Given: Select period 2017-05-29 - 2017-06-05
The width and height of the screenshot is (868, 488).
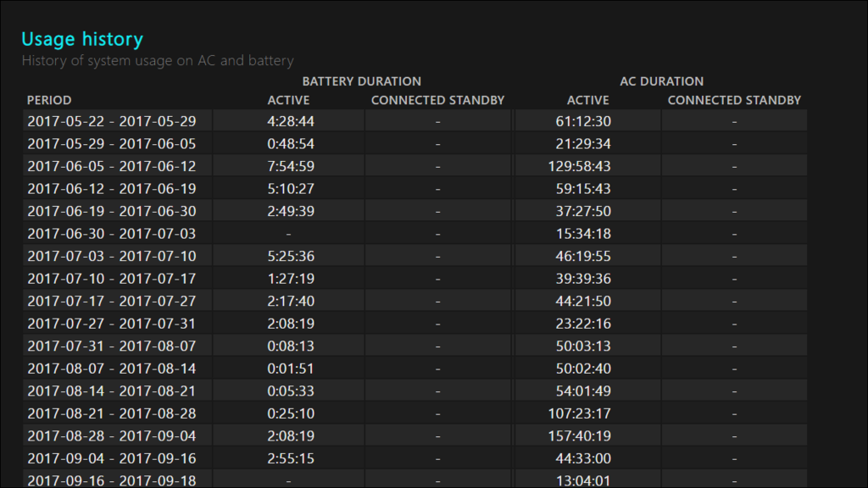Looking at the screenshot, I should (112, 144).
